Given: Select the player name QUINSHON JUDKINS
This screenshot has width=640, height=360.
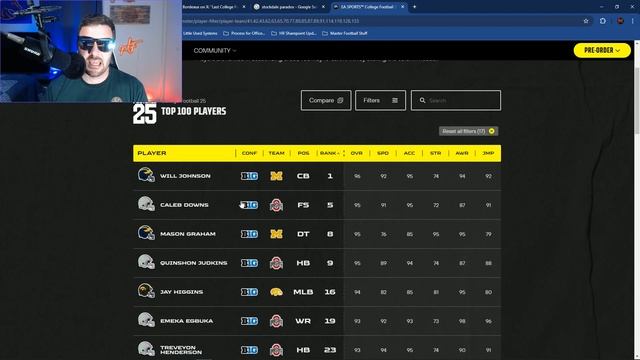Looking at the screenshot, I should pos(193,263).
